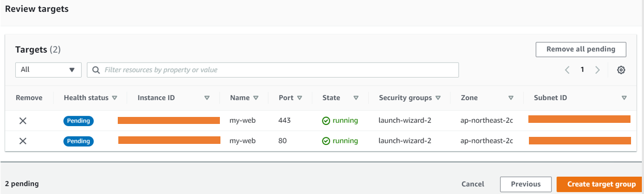644x194 pixels.
Task: Click Pending badge on port 443 row
Action: pyautogui.click(x=78, y=121)
